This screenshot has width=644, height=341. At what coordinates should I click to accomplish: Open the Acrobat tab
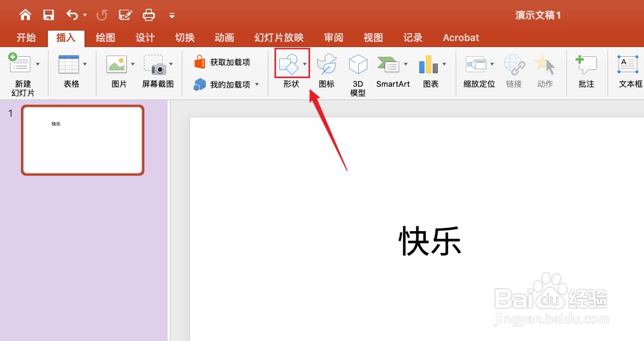pos(461,38)
